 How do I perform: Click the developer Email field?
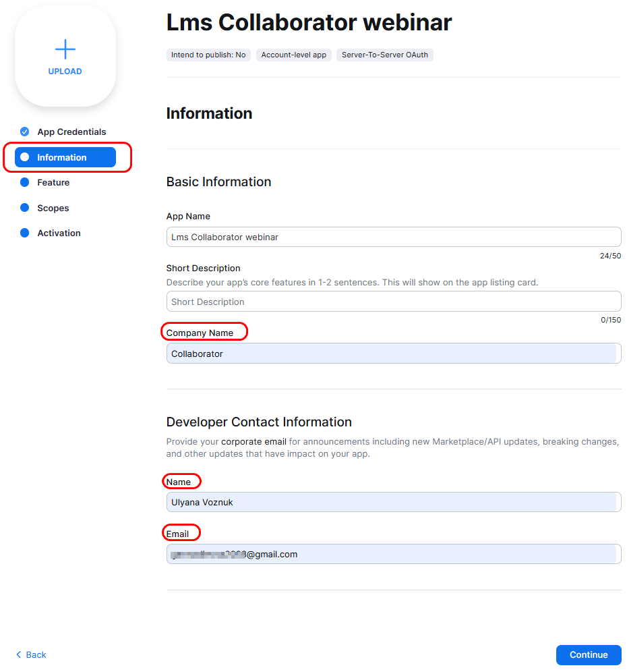click(393, 554)
